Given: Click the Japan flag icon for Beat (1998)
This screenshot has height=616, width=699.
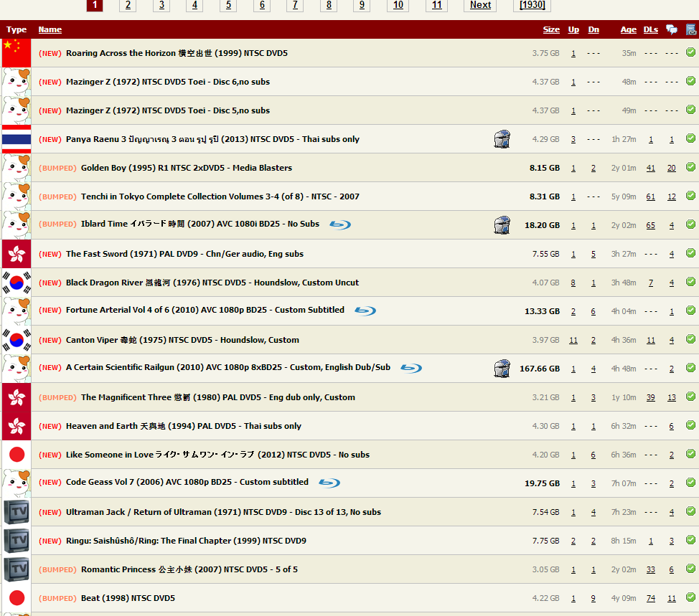Looking at the screenshot, I should [17, 598].
